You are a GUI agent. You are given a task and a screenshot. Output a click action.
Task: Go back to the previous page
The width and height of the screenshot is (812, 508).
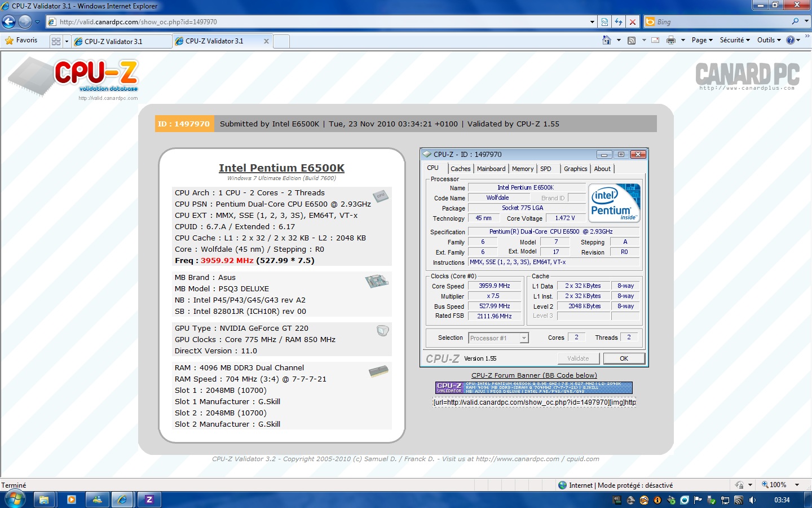point(8,22)
